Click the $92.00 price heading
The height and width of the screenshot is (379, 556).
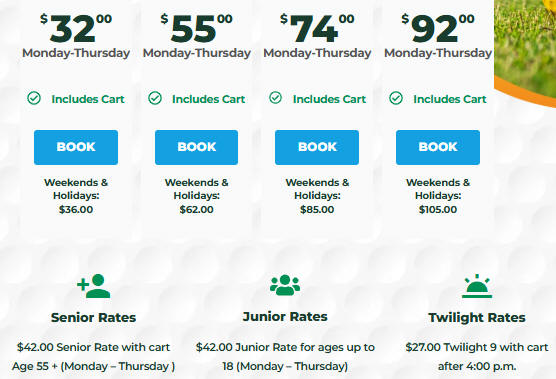point(438,28)
